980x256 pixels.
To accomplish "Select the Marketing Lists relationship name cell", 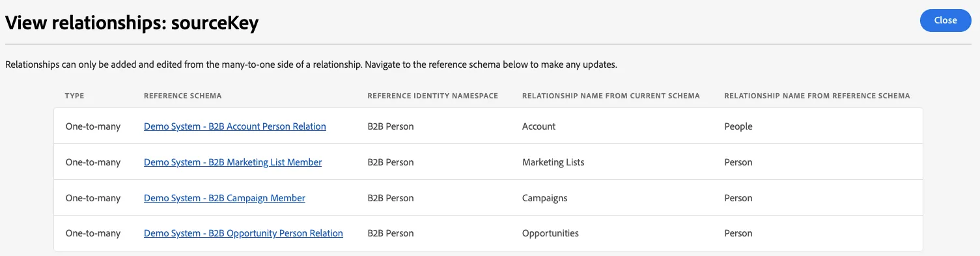I will pos(553,162).
